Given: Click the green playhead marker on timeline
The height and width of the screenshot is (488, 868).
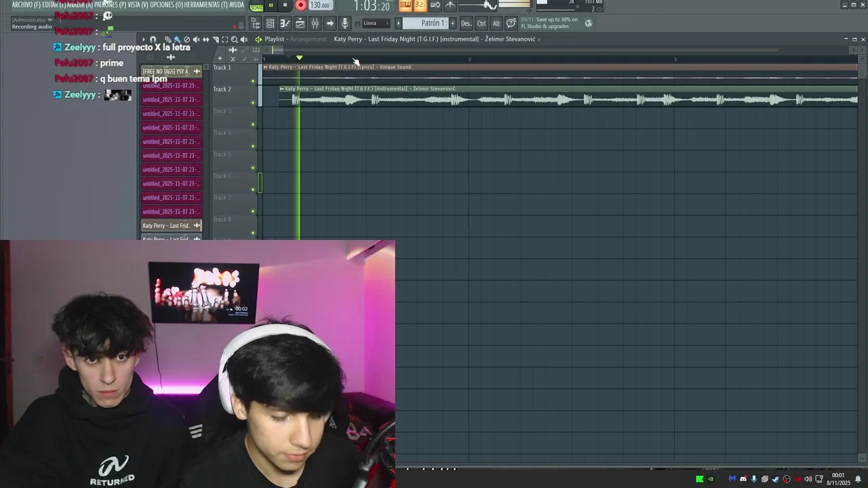Looking at the screenshot, I should click(x=299, y=58).
